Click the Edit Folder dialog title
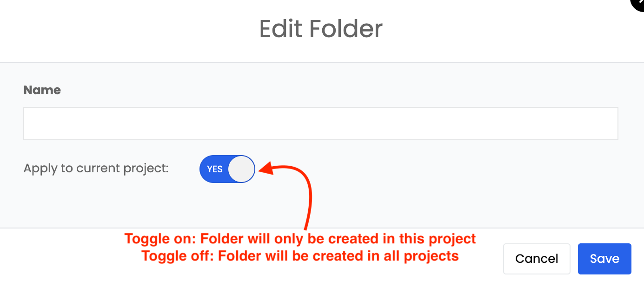 321,29
